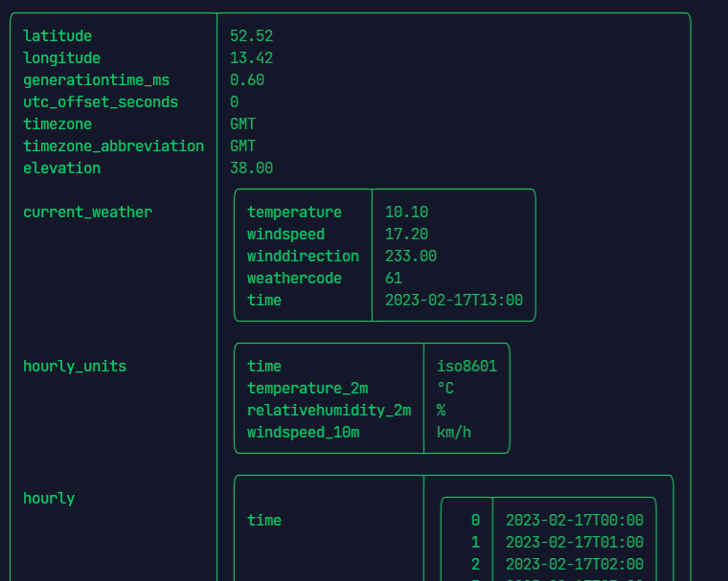Click the utc_offset_seconds key label
The width and height of the screenshot is (728, 581).
point(101,102)
